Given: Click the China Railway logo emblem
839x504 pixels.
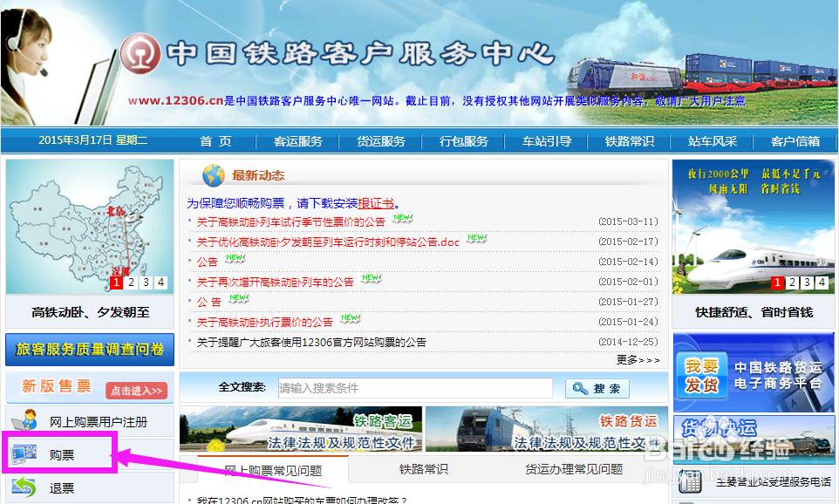Looking at the screenshot, I should click(x=140, y=53).
